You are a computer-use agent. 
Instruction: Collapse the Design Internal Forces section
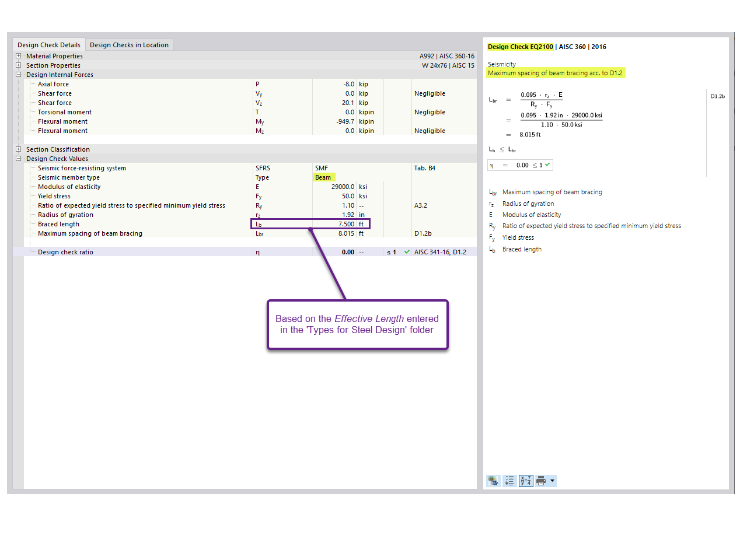coord(18,75)
